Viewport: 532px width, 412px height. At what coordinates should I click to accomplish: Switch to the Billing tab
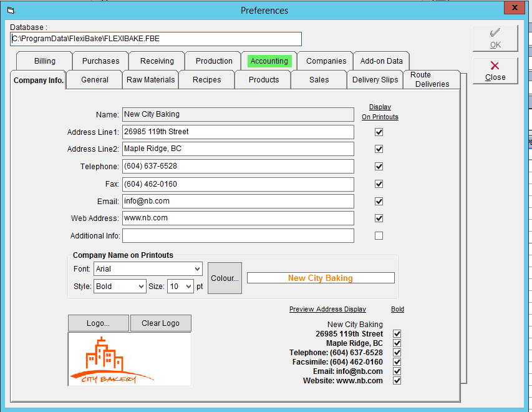pos(44,61)
